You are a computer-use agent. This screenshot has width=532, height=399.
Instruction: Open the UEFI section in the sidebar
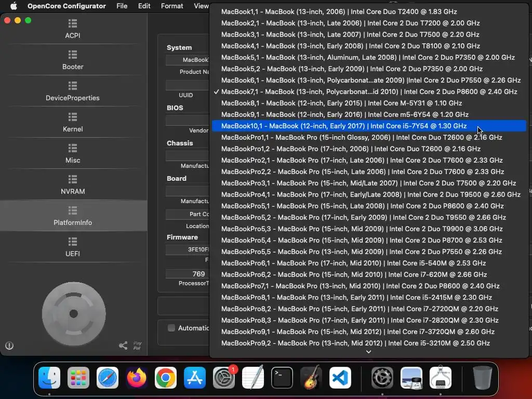point(73,247)
